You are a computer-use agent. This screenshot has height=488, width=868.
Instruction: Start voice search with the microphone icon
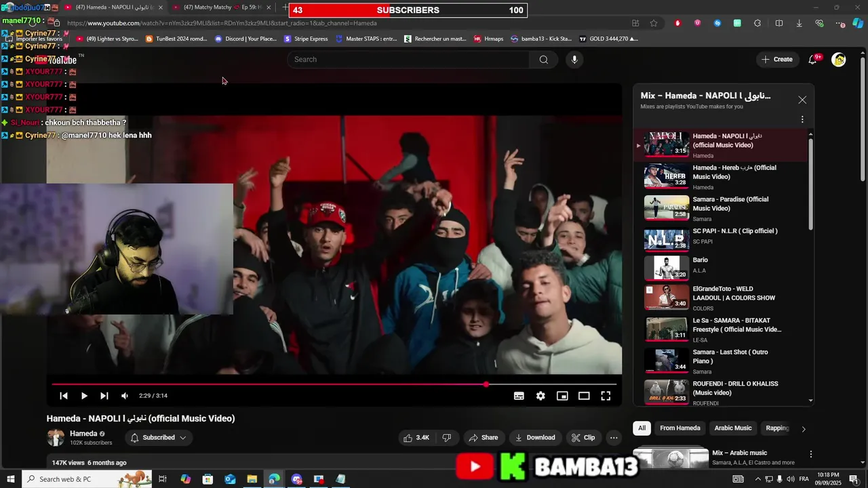pos(574,60)
